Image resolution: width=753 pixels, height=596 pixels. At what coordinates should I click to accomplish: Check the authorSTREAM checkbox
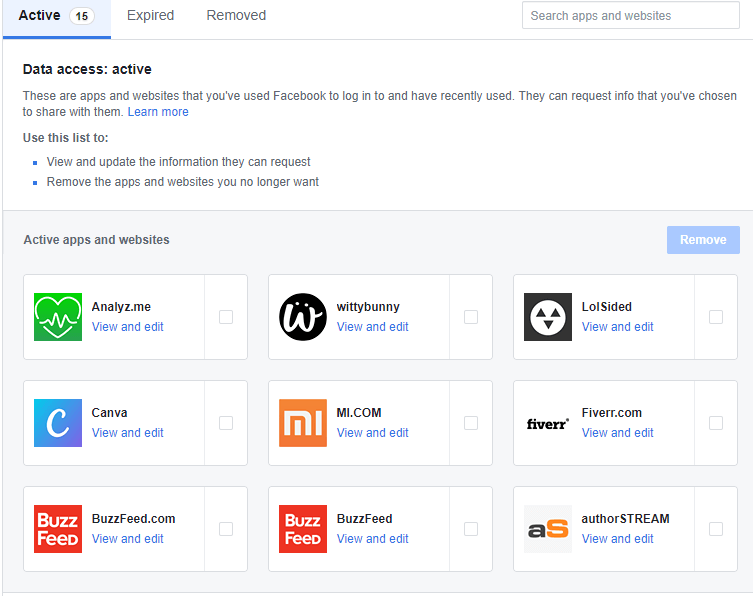716,529
